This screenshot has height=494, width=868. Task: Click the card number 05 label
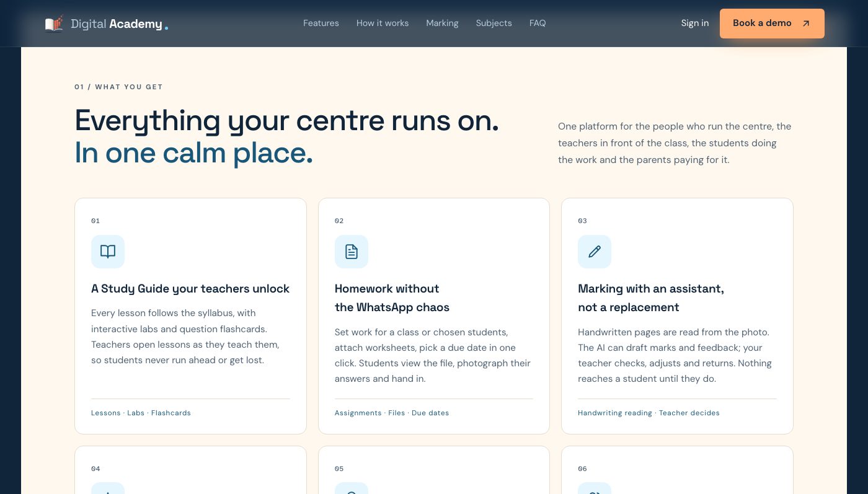[339, 469]
